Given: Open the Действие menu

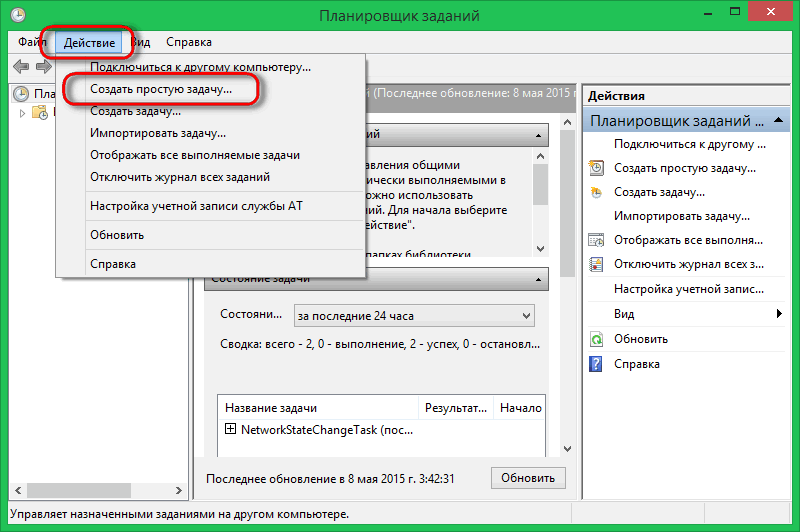Looking at the screenshot, I should 89,42.
